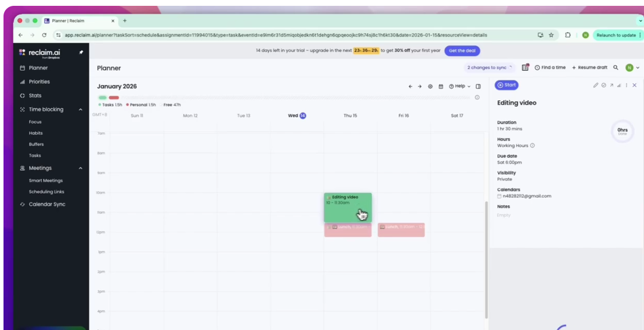Open Priorities in the sidebar

[x=39, y=82]
